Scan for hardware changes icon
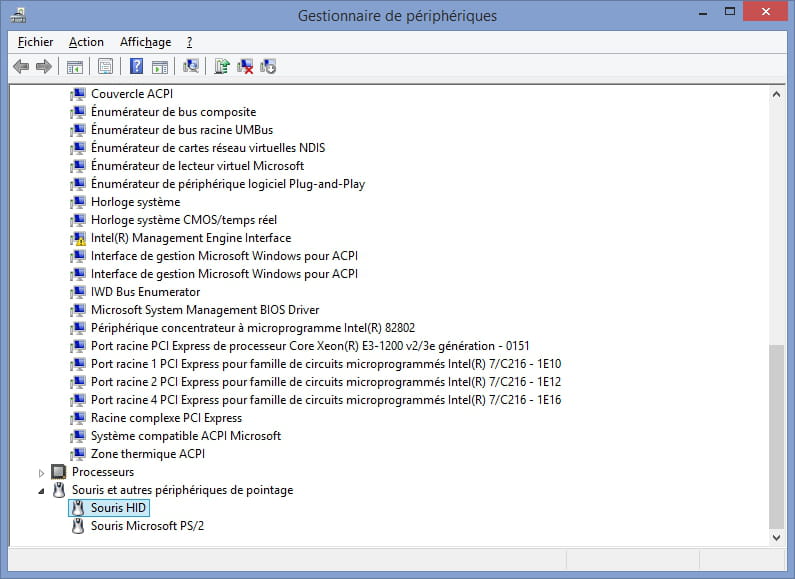The image size is (795, 579). point(191,66)
